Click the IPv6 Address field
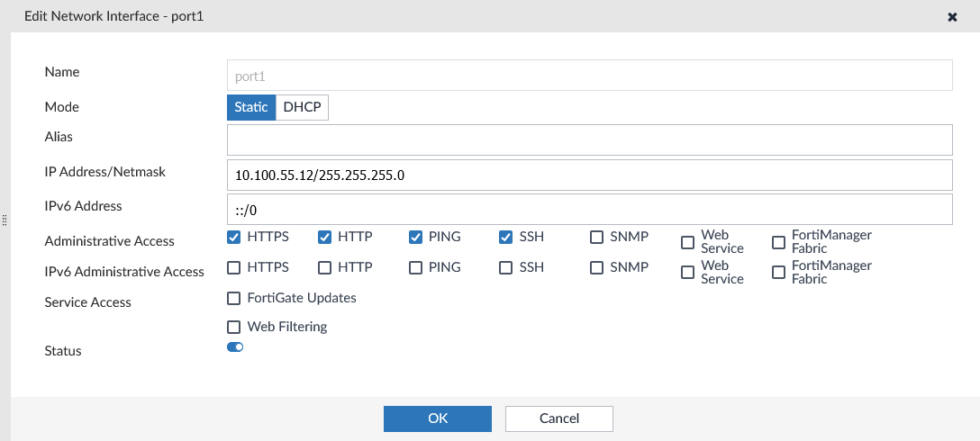This screenshot has width=980, height=441. [590, 209]
